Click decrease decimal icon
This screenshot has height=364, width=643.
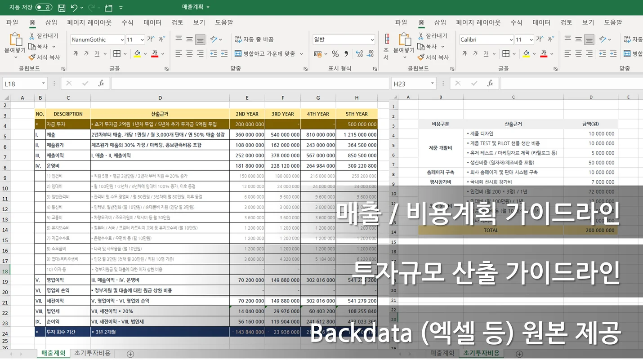[x=371, y=54]
